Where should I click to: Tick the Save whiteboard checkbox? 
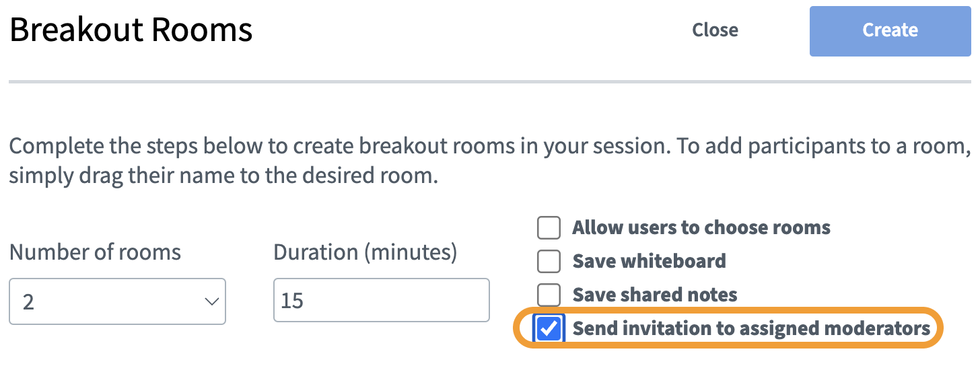click(x=549, y=261)
